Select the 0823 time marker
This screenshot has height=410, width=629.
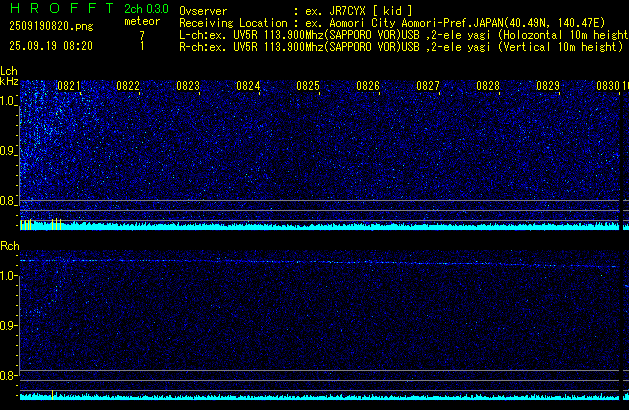(188, 87)
